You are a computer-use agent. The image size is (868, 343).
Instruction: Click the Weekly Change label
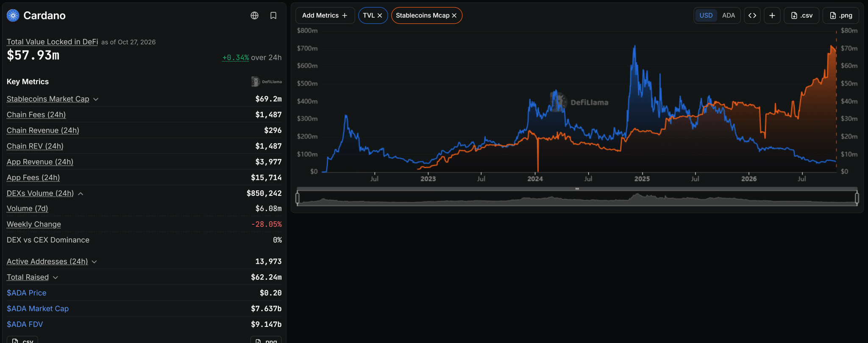34,224
